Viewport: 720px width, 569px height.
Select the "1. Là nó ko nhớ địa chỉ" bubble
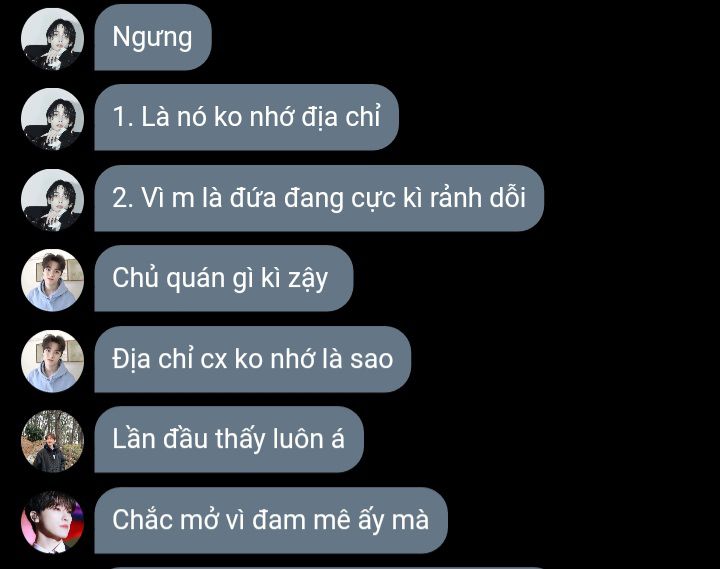click(x=247, y=117)
